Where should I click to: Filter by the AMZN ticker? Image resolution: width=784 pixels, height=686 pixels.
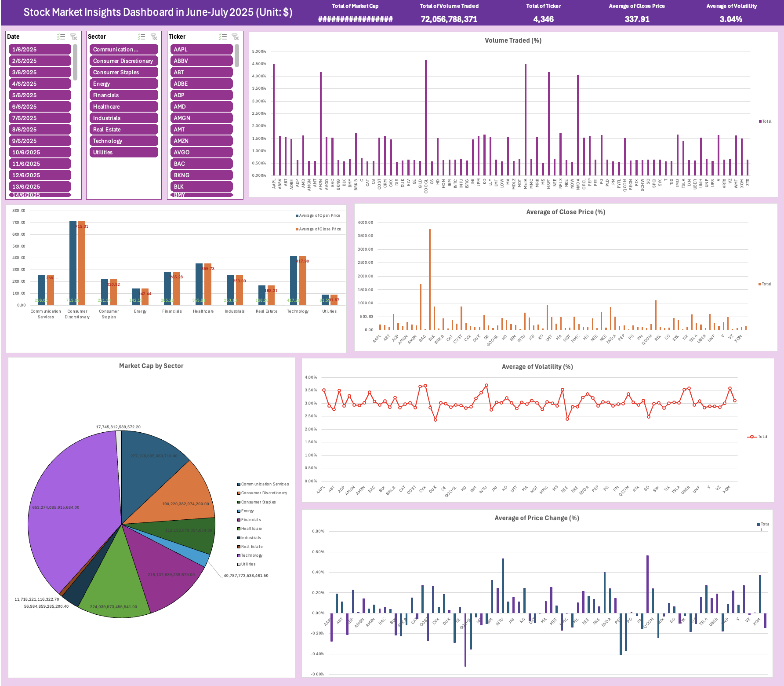click(202, 141)
